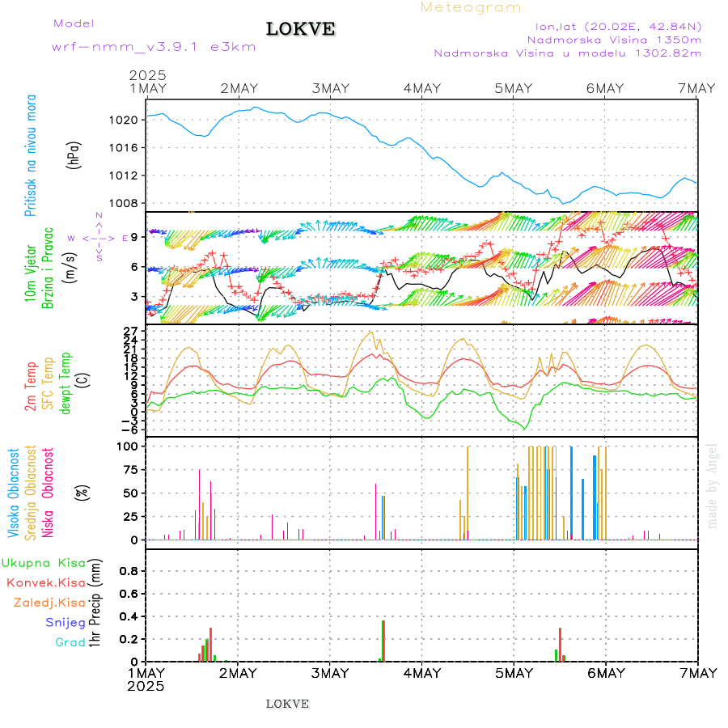Click the lon,lat coordinates text
Image resolution: width=728 pixels, height=728 pixels.
[612, 25]
